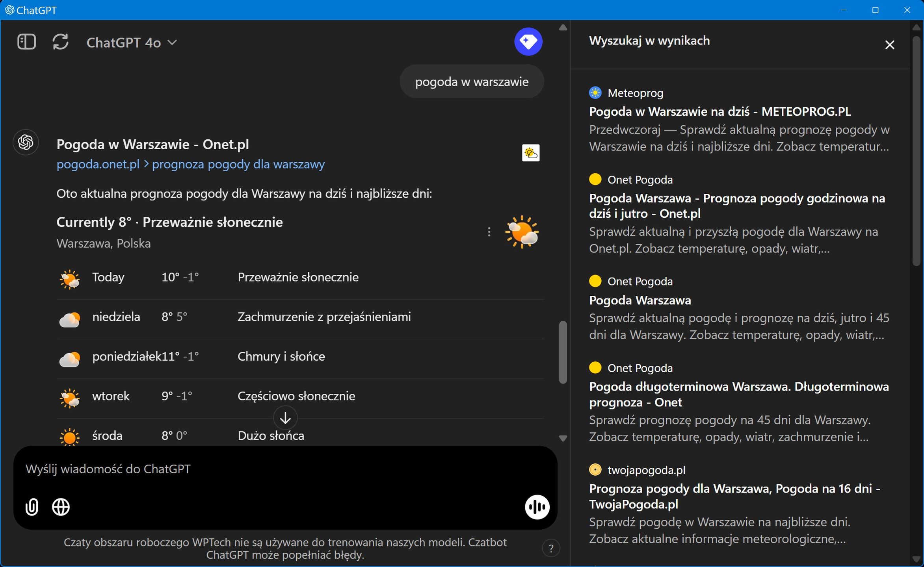Click the question mark help button
This screenshot has width=924, height=567.
coord(551,548)
